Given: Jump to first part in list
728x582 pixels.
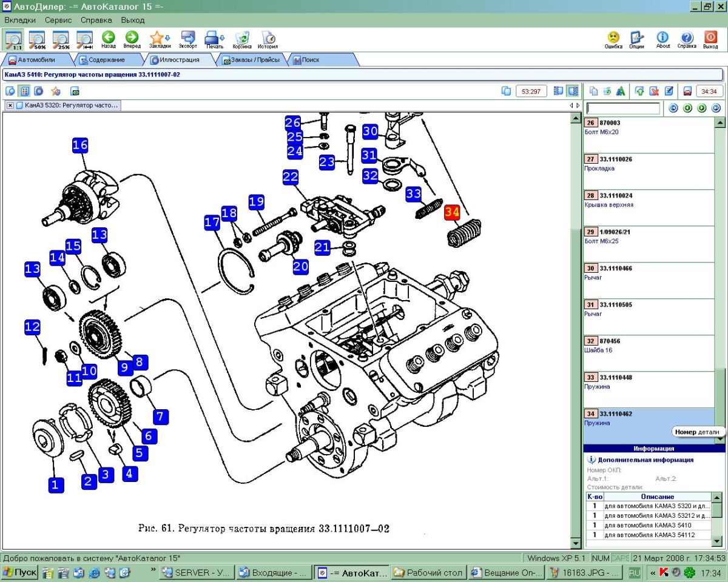Looking at the screenshot, I should 673,109.
